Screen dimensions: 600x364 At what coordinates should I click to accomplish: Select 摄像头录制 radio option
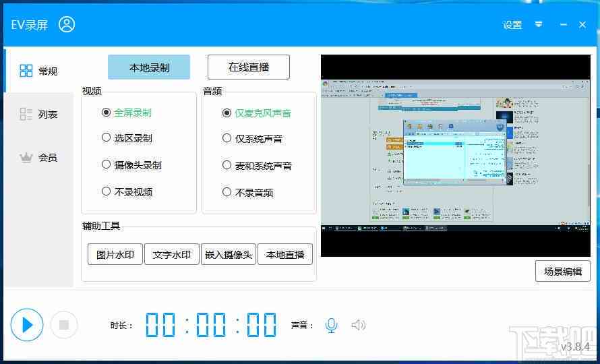click(131, 165)
